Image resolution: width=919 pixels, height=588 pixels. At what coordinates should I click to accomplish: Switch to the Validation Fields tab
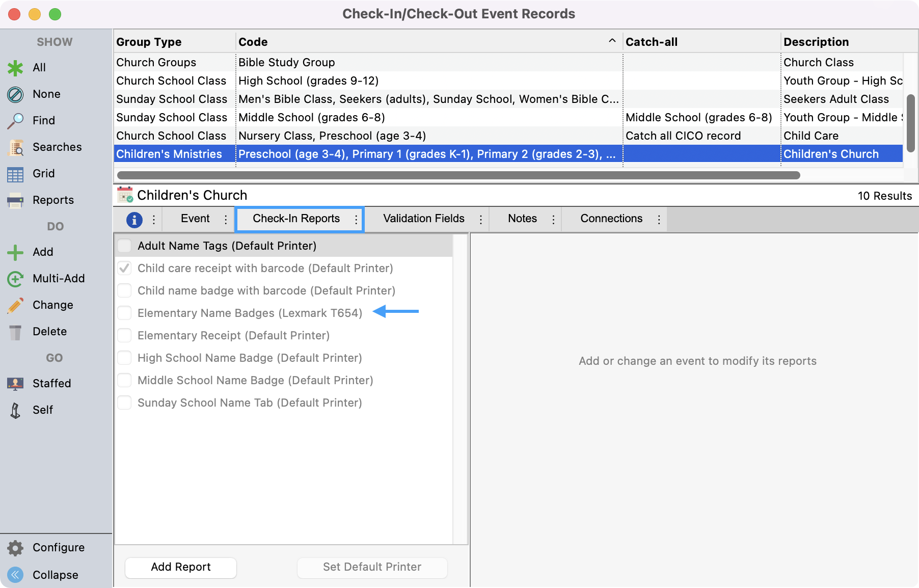pos(423,219)
